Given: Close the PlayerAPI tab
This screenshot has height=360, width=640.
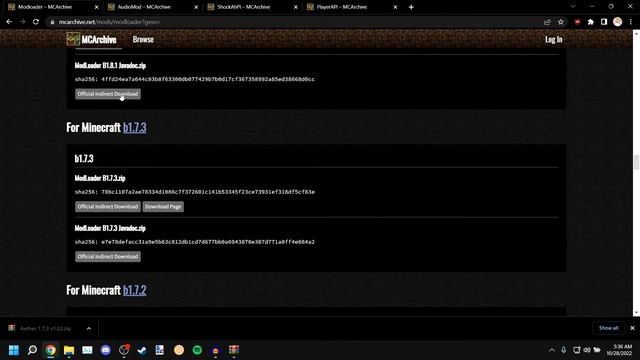Looking at the screenshot, I should pos(395,7).
